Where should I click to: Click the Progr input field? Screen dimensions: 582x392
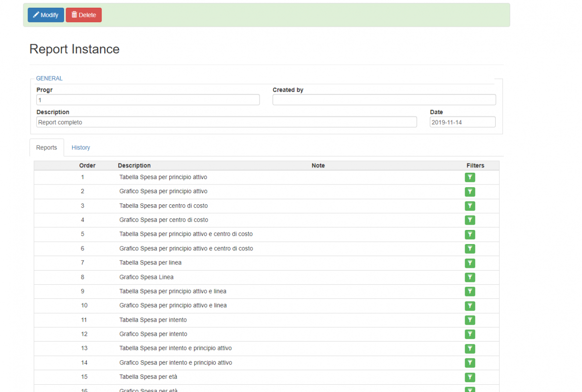tap(148, 100)
